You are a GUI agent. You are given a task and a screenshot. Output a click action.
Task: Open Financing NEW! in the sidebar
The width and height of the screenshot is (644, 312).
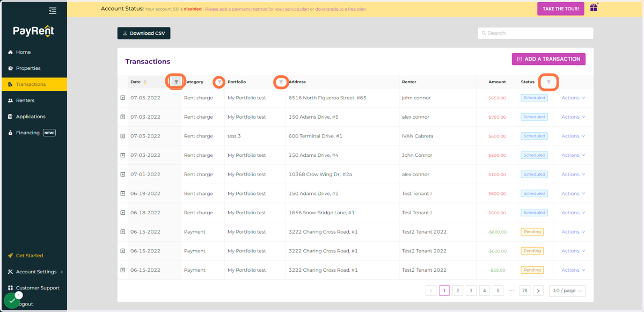34,133
